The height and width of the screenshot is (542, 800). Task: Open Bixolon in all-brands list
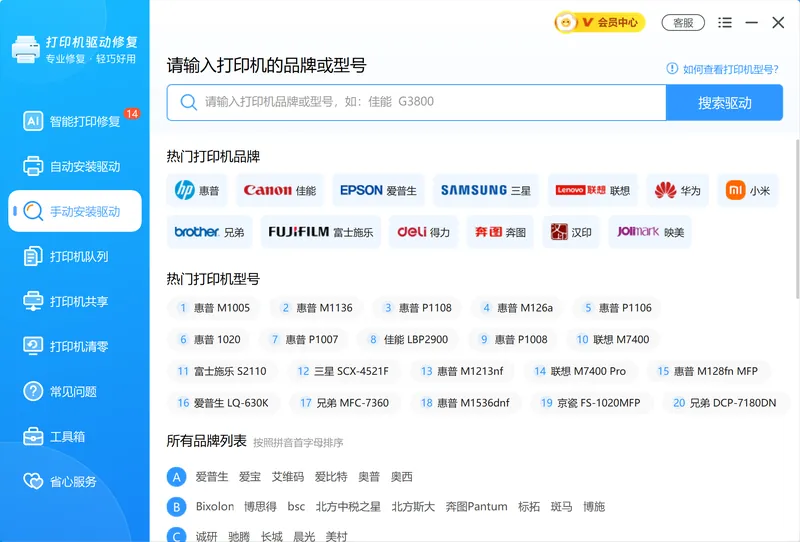(215, 506)
